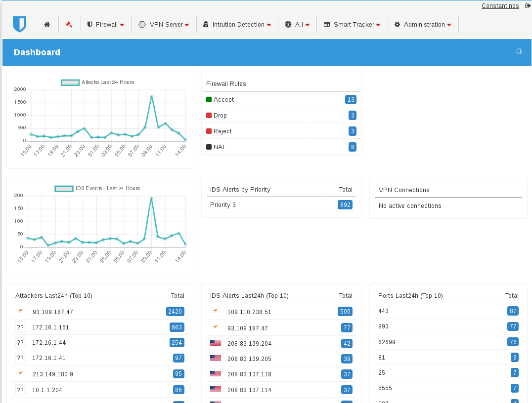The image size is (532, 403).
Task: Click the 09:00 peak on the IDS Events chart
Action: pyautogui.click(x=151, y=198)
